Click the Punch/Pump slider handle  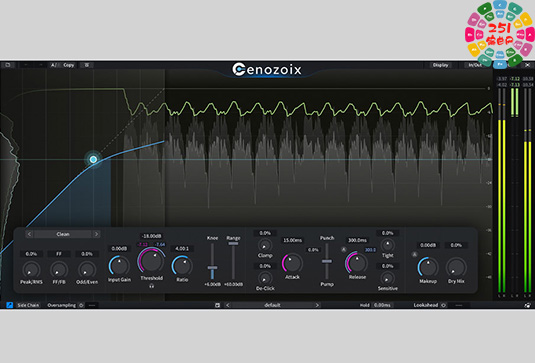click(327, 261)
